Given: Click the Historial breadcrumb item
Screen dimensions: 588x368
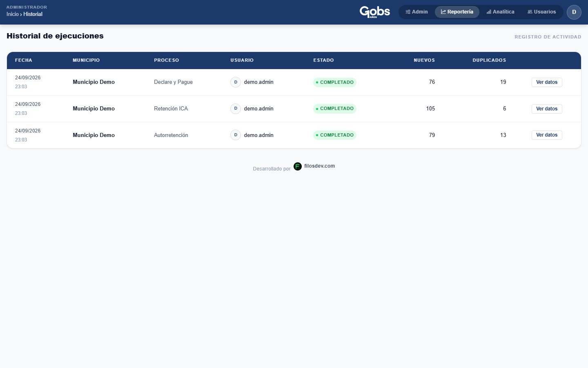Looking at the screenshot, I should 33,14.
